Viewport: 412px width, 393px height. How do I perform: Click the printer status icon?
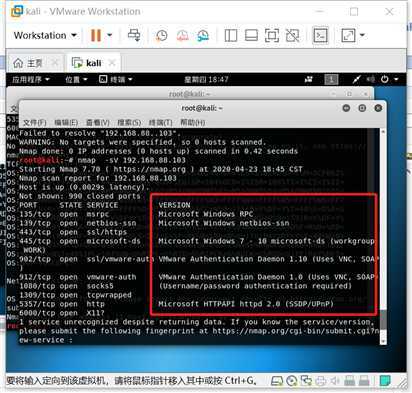pos(320,381)
